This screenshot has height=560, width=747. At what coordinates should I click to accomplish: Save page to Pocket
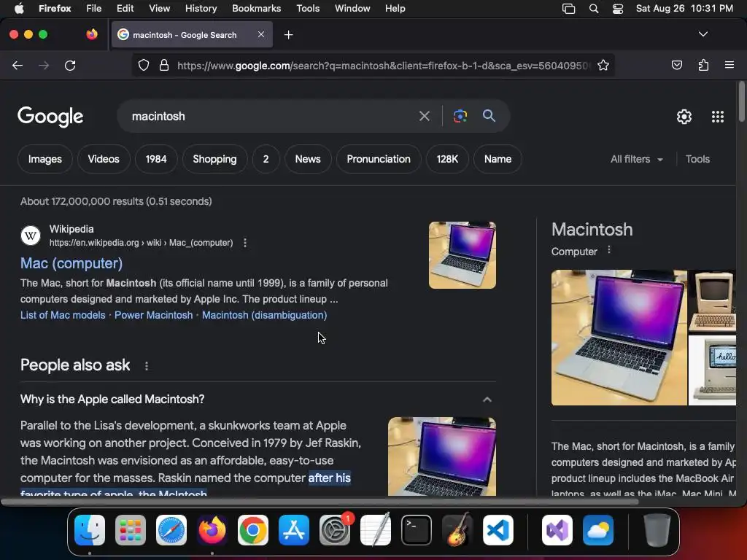[676, 65]
